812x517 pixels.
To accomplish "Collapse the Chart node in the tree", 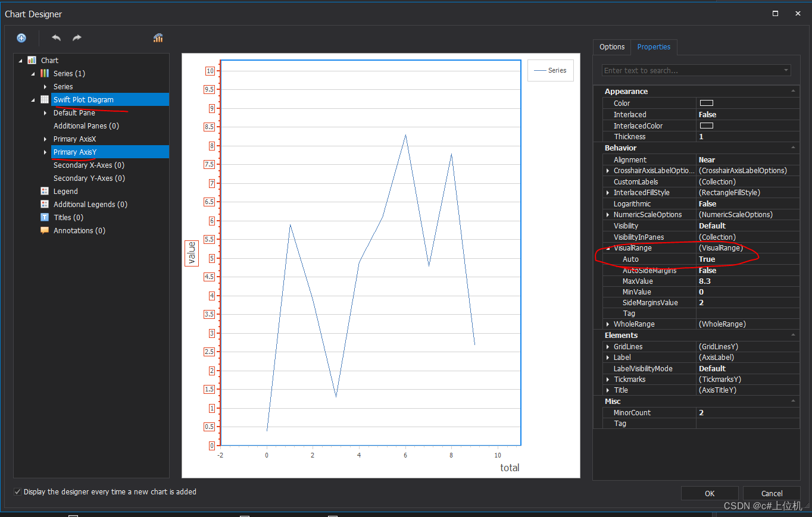I will (21, 60).
